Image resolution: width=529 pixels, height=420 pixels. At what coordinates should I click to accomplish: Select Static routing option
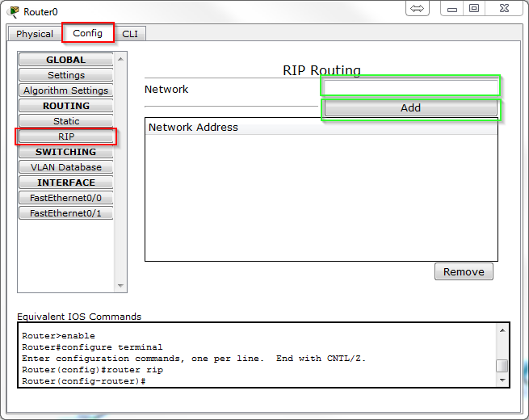point(66,121)
